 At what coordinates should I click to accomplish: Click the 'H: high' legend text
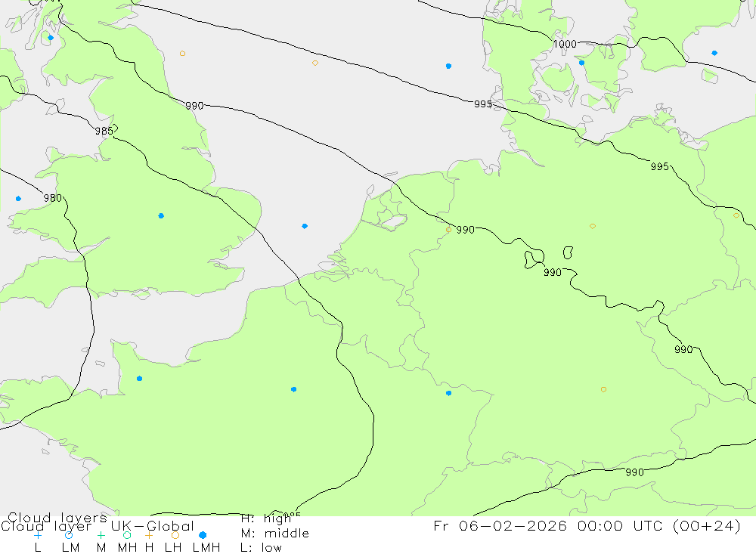click(266, 518)
